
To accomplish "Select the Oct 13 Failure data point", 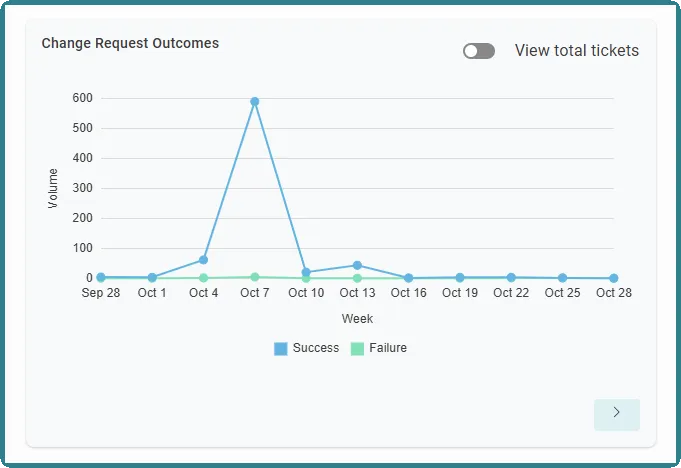I will (357, 278).
